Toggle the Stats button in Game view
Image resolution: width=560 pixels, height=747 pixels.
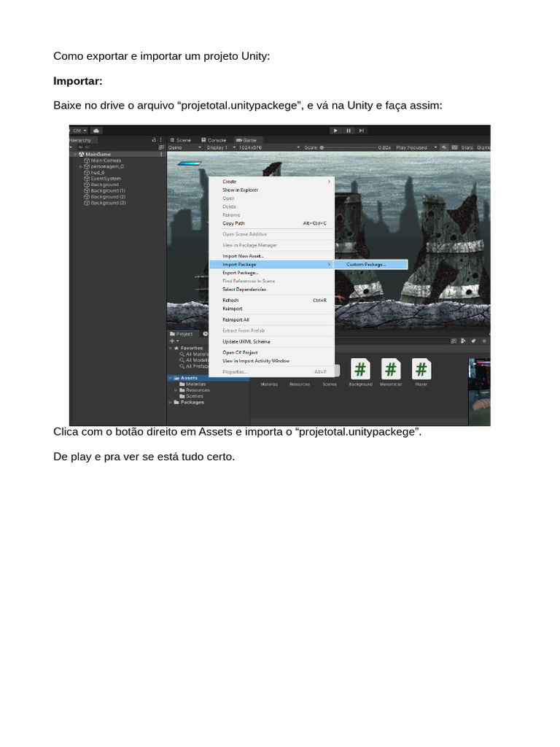pos(467,147)
